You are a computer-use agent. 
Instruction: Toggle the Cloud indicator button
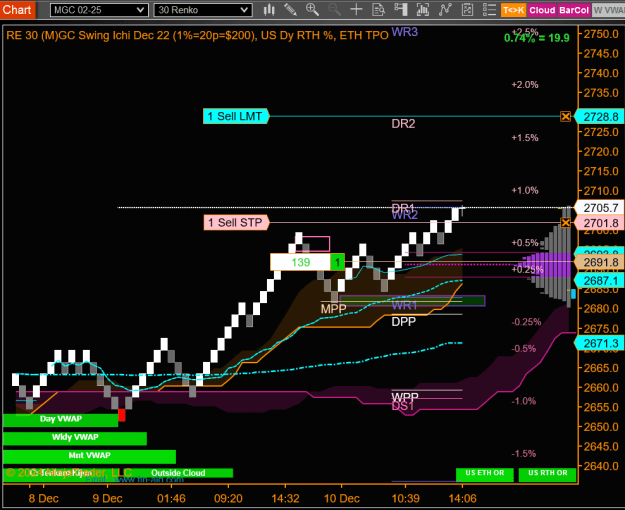click(x=542, y=10)
